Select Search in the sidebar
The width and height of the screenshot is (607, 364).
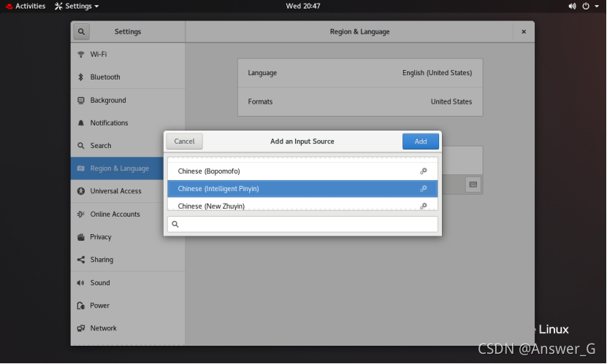point(128,146)
